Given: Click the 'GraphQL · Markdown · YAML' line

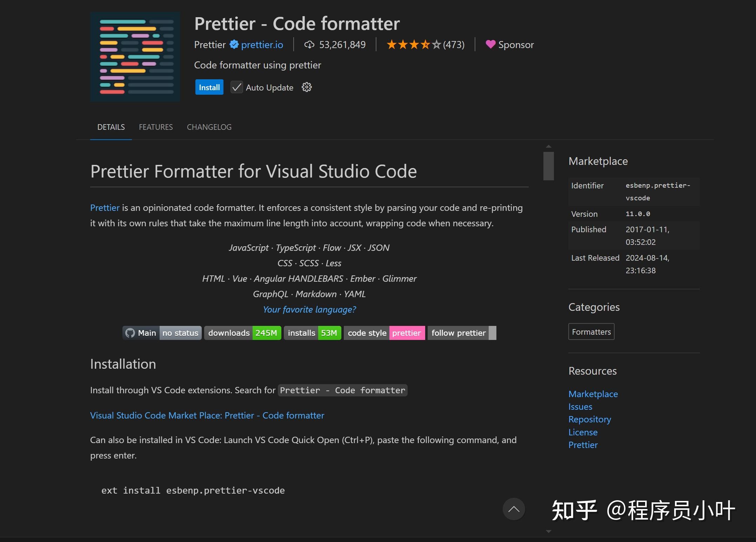Looking at the screenshot, I should click(x=309, y=294).
